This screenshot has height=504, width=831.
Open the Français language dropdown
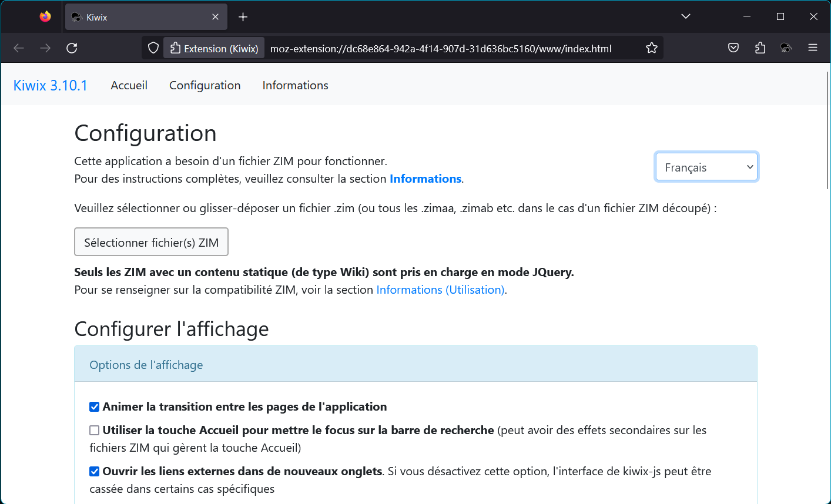(706, 167)
